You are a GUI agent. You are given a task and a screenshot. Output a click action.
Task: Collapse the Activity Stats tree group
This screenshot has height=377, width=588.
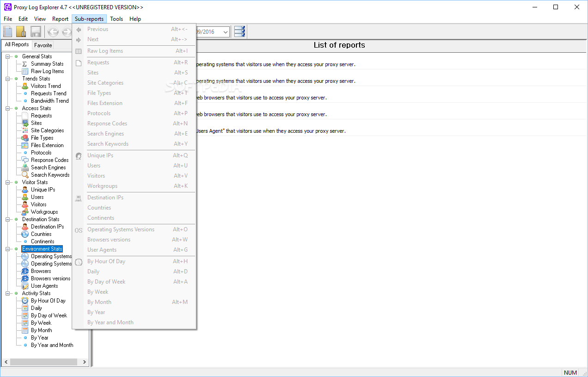click(8, 293)
